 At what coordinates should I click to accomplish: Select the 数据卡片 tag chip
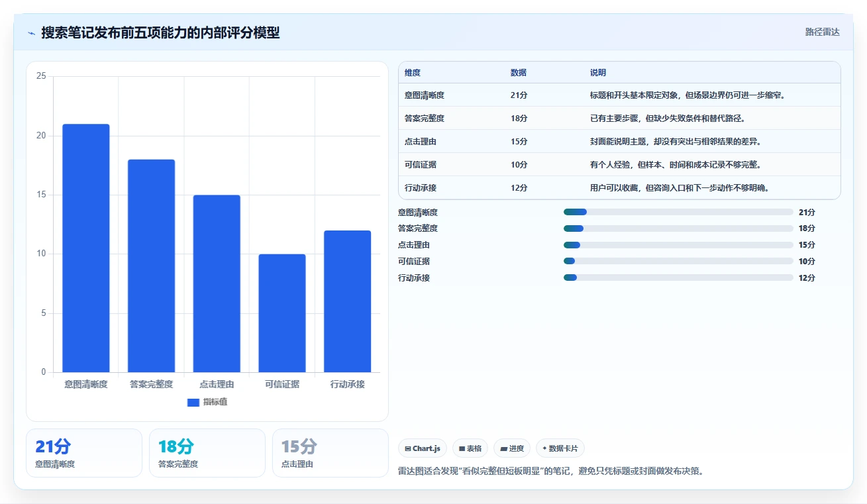pos(560,448)
